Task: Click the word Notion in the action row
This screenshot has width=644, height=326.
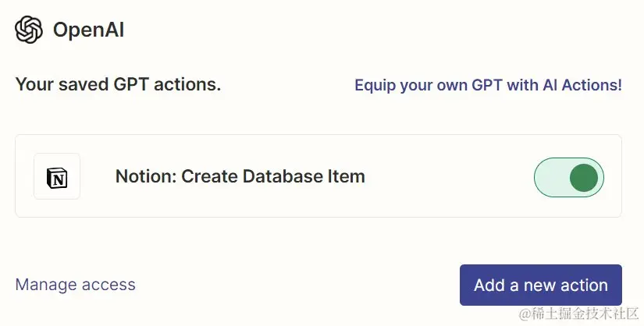Action: [143, 176]
